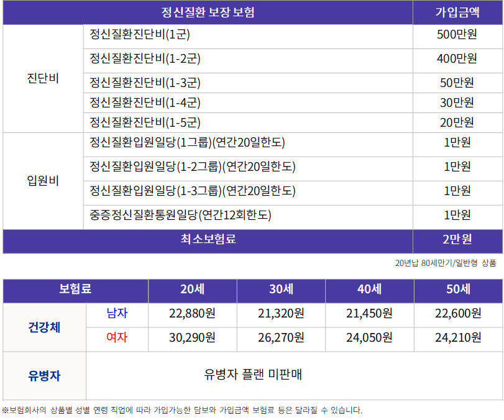Select the 가입금액 column header
Viewport: 504px width, 420px height.
[x=457, y=12]
